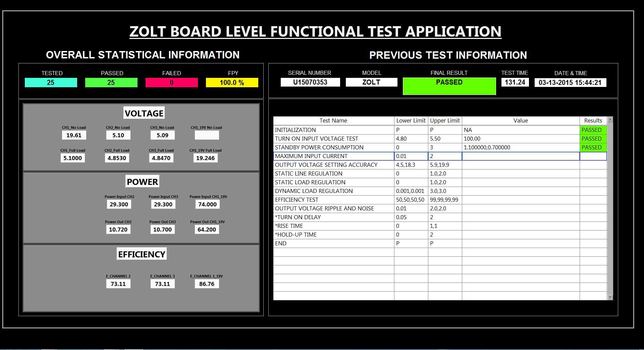The image size is (644, 350).
Task: Click the table scrollbar up arrow
Action: pos(610,119)
